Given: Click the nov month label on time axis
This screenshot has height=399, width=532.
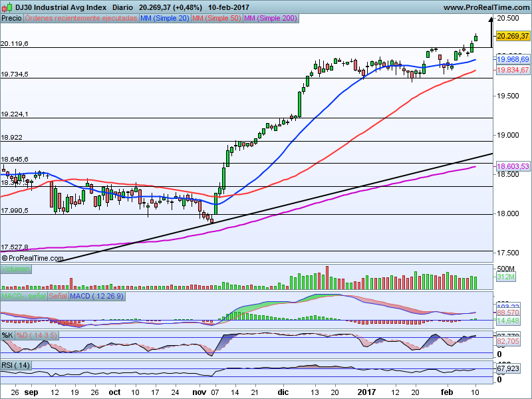Looking at the screenshot, I should (199, 392).
